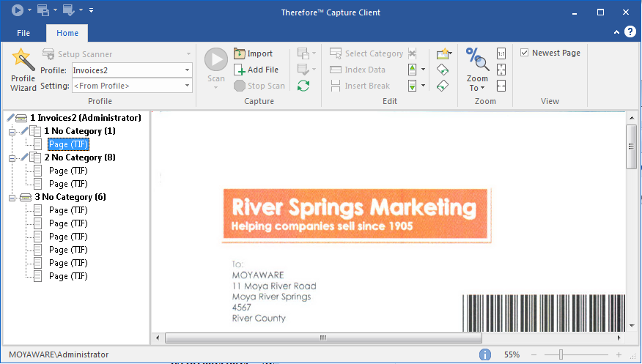Uncheck the Newest Page checkbox

coord(525,53)
